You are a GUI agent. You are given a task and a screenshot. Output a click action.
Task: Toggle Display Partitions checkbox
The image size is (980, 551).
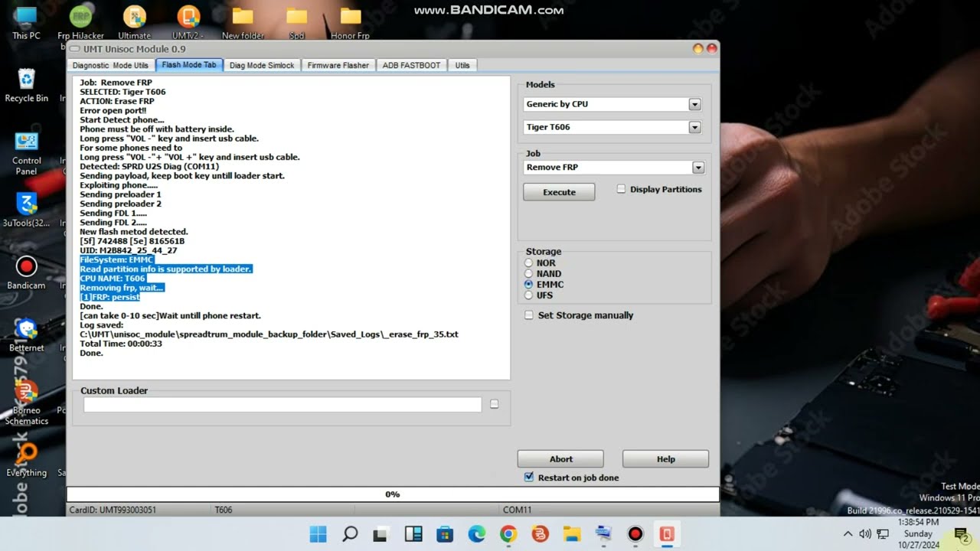(621, 189)
